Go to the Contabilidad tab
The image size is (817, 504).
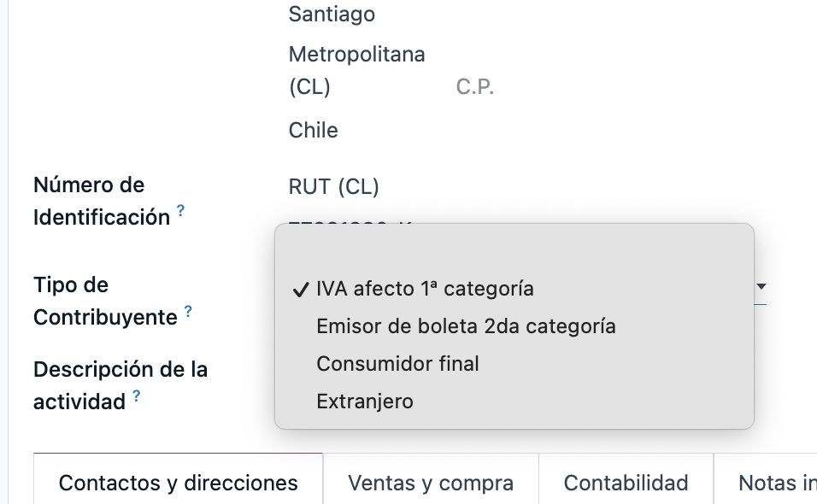[626, 483]
